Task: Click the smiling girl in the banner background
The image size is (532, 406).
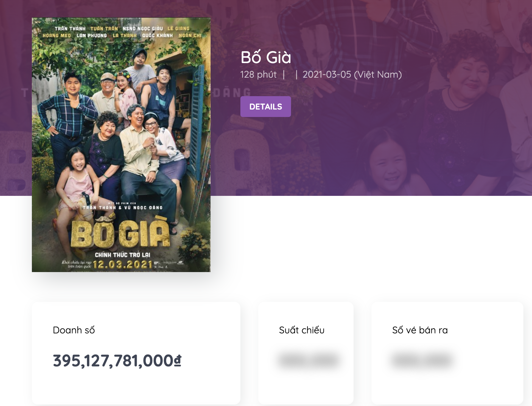Action: [387, 167]
